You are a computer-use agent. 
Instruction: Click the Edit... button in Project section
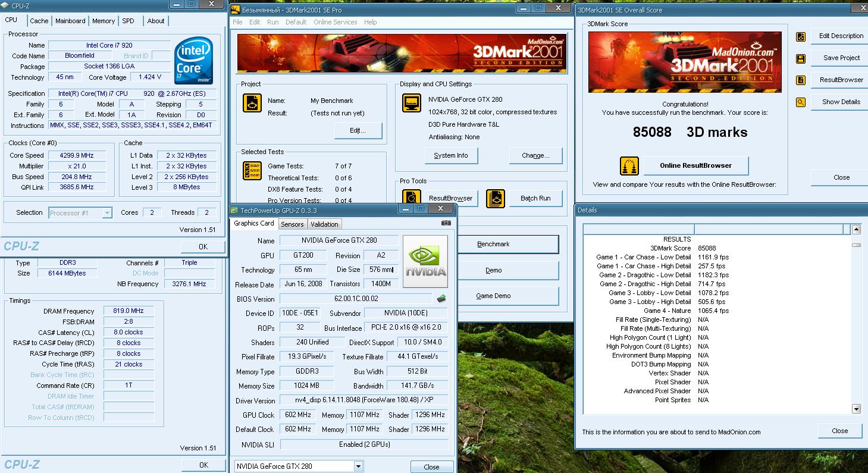(358, 131)
